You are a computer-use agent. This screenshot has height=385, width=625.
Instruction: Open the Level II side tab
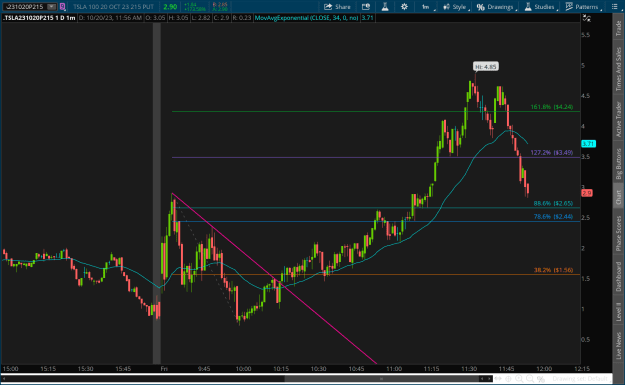tap(619, 311)
